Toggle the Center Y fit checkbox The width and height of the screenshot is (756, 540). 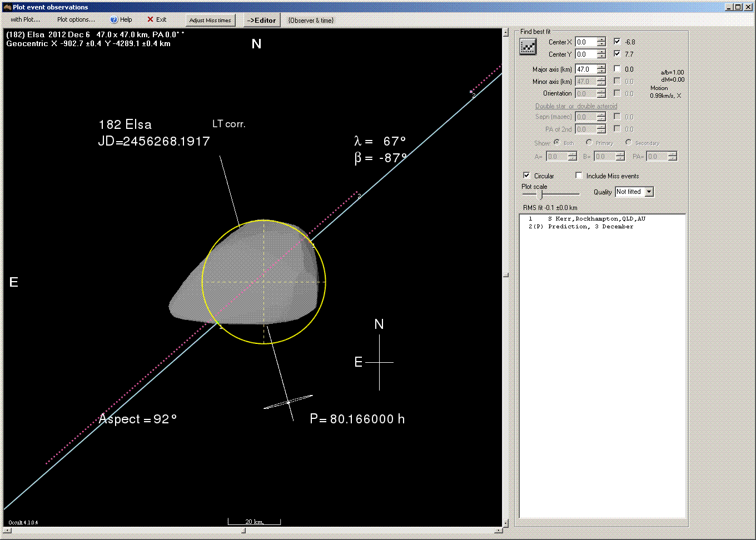[x=617, y=54]
